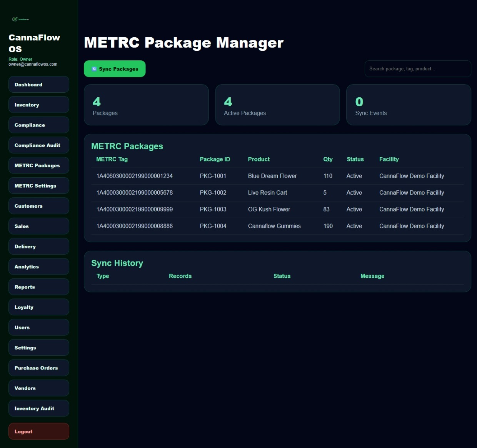
Task: Open Compliance Audit page
Action: click(39, 145)
